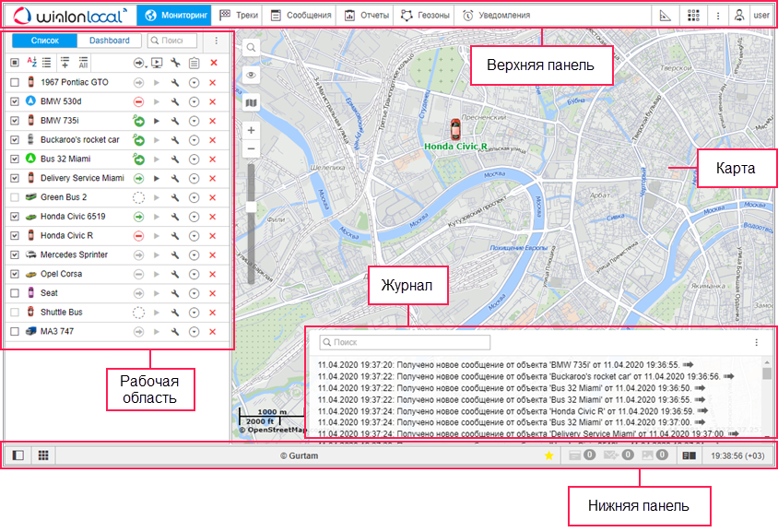The height and width of the screenshot is (532, 778).
Task: Go to the Отчеты tab
Action: pyautogui.click(x=366, y=16)
